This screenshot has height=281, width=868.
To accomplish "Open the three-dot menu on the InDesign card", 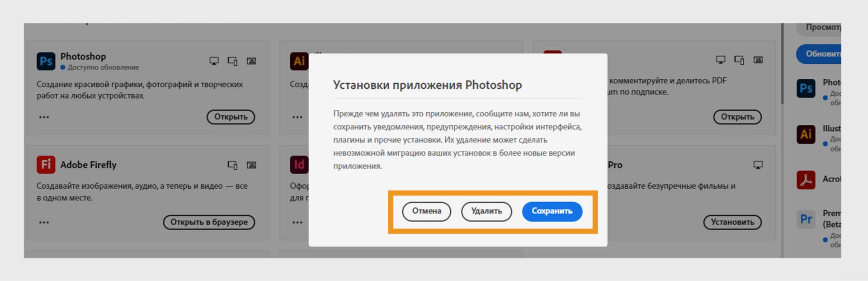I will tap(297, 222).
